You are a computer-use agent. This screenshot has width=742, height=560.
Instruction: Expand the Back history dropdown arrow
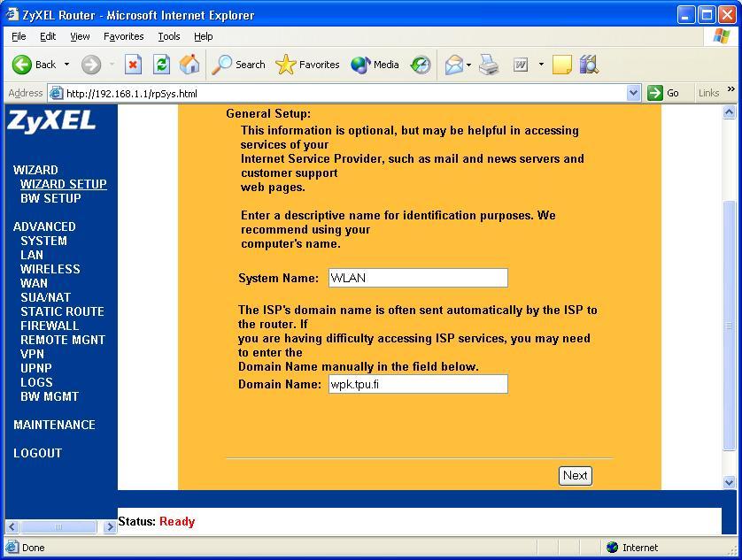pyautogui.click(x=66, y=65)
